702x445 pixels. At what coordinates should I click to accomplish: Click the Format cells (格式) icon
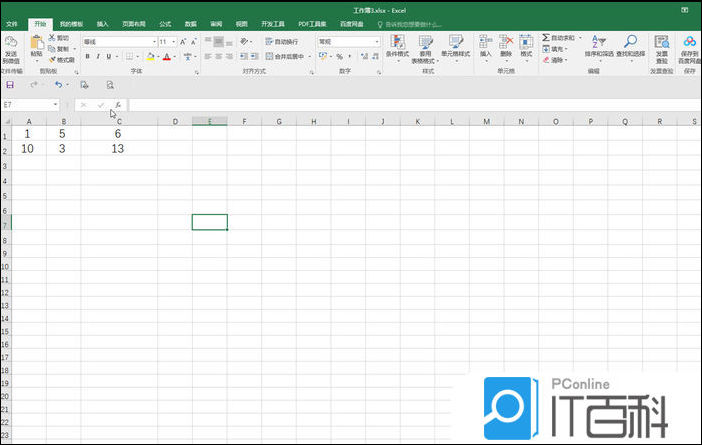pos(526,42)
